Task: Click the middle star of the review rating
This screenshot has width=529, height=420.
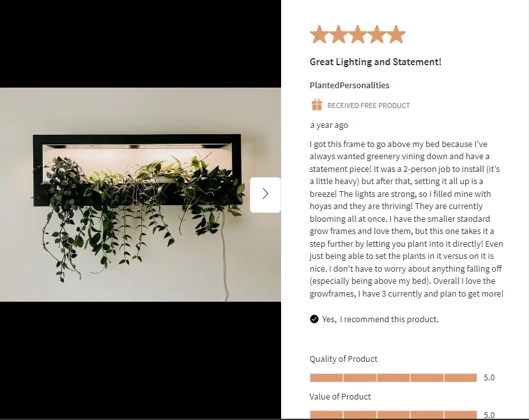Action: coord(357,34)
